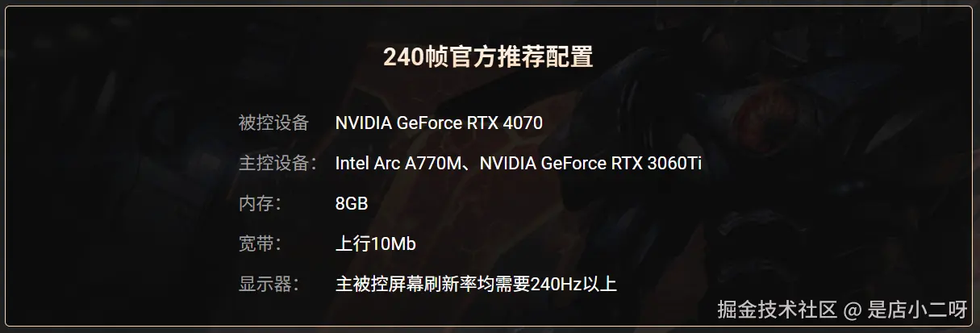Screen dimensions: 980x333
Task: Click 240Hz in the monitor requirement
Action: [554, 284]
